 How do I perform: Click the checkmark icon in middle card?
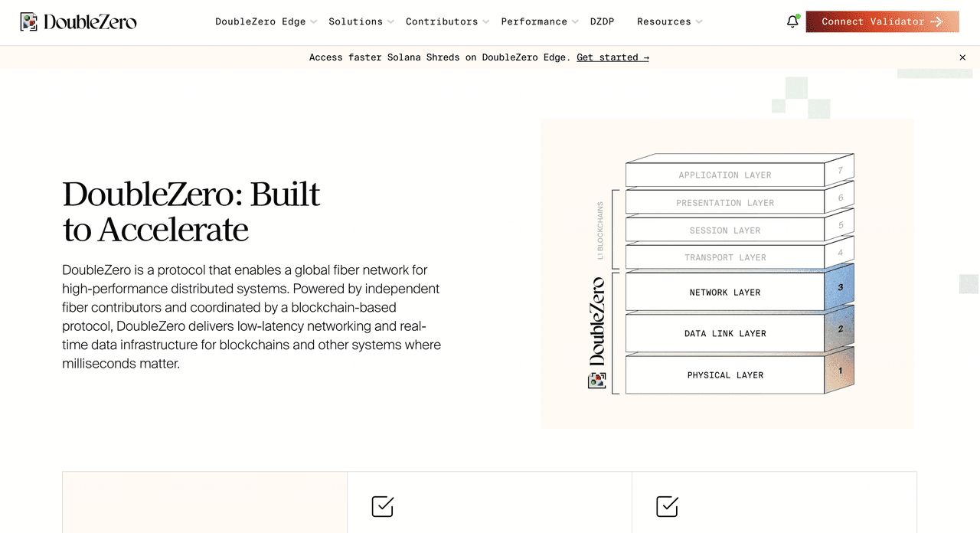pos(383,506)
